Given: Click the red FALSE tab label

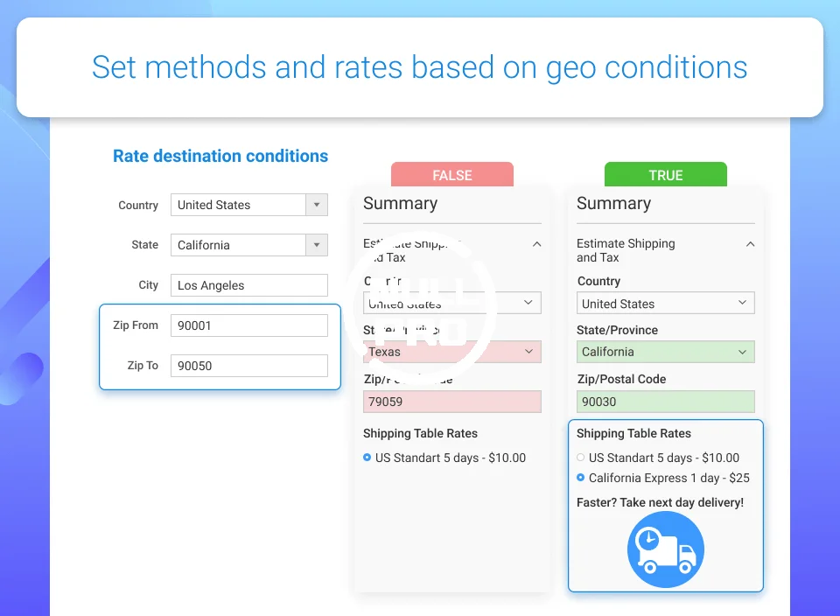Looking at the screenshot, I should pos(452,175).
